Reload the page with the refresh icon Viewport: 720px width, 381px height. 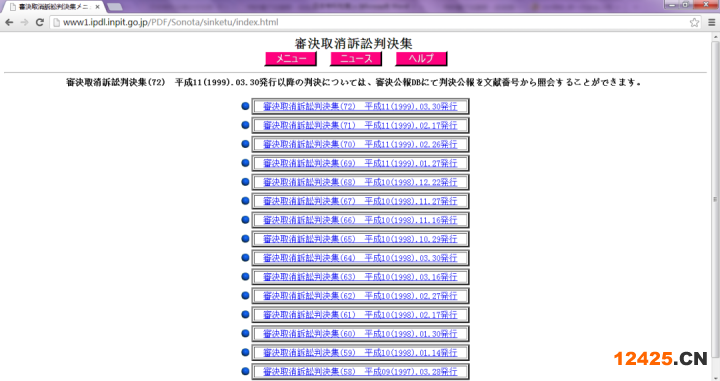[x=40, y=22]
